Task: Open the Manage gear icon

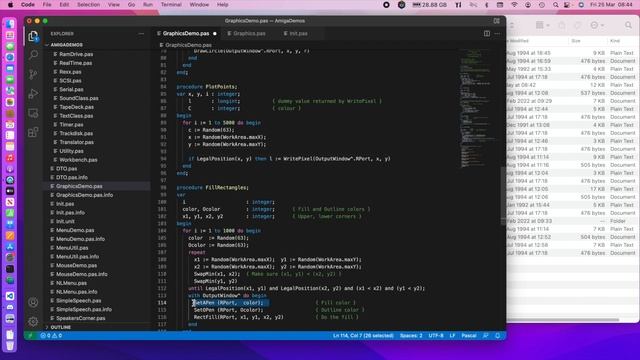Action: 33,322
